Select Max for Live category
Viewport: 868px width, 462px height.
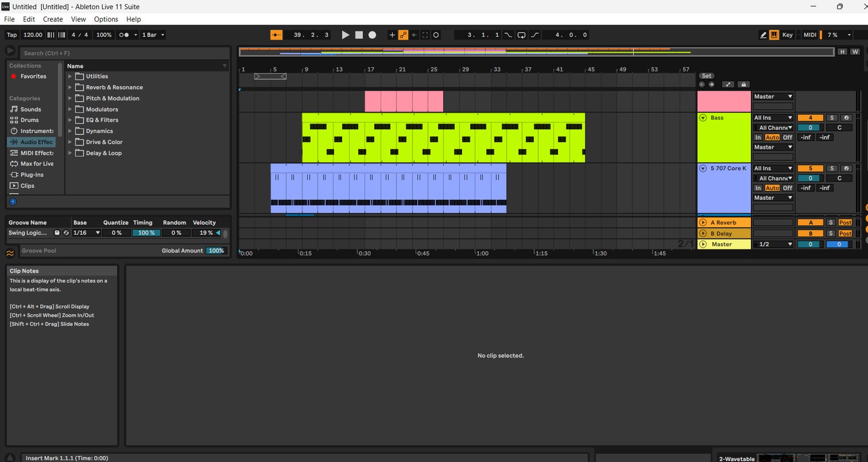click(x=32, y=164)
